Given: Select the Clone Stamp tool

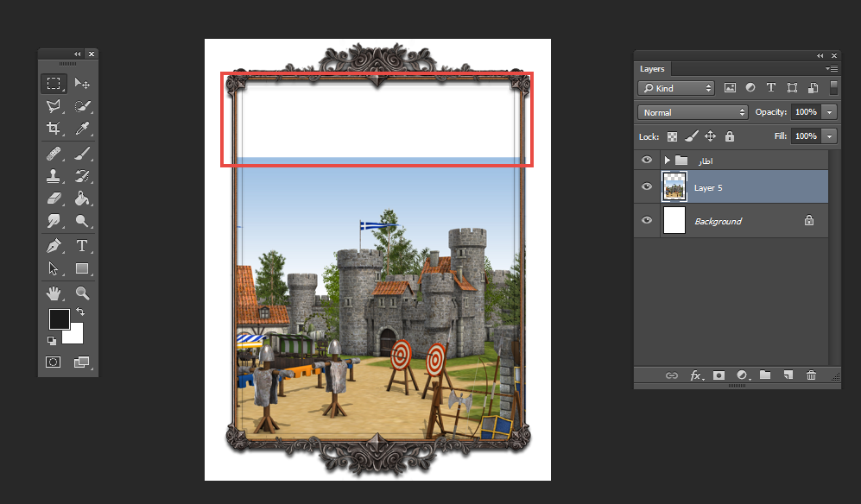Looking at the screenshot, I should pyautogui.click(x=54, y=176).
